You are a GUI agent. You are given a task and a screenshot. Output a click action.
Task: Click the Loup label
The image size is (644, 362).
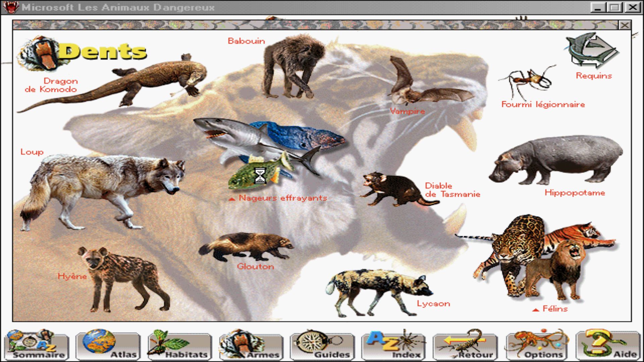pyautogui.click(x=32, y=152)
